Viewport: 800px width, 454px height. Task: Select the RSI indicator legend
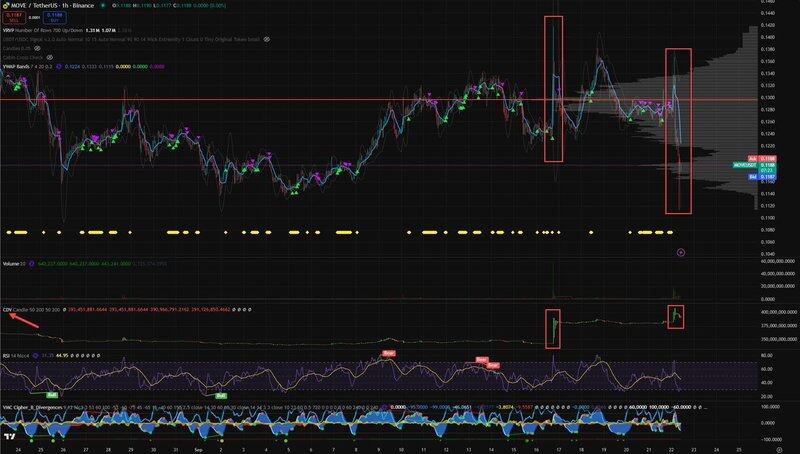click(x=15, y=356)
